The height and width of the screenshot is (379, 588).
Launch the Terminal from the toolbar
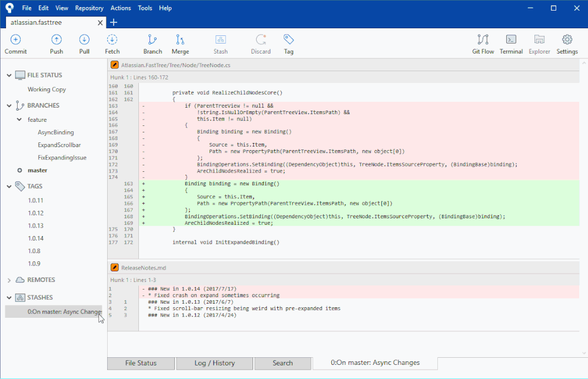pyautogui.click(x=511, y=39)
